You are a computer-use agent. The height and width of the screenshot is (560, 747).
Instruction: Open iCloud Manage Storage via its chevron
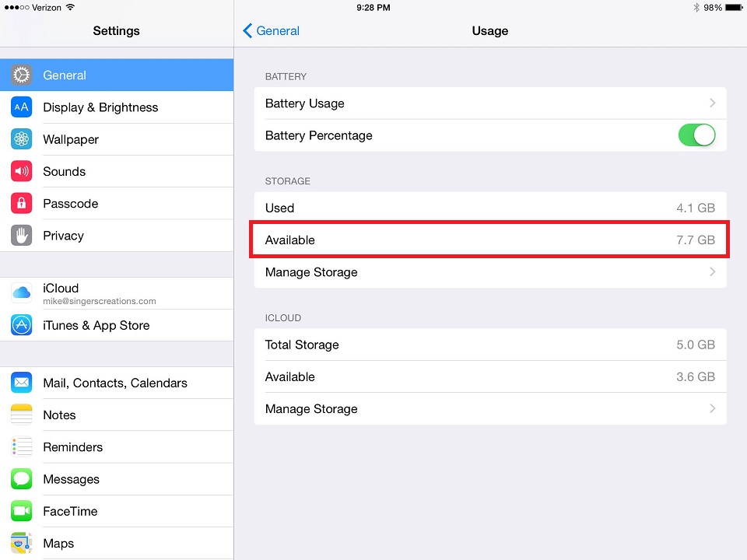tap(712, 408)
